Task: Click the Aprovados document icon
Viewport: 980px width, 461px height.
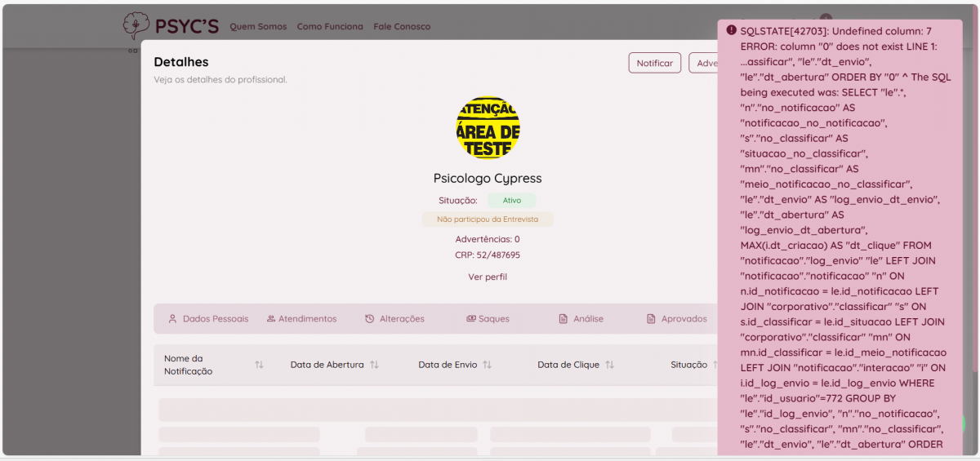Action: [x=651, y=319]
